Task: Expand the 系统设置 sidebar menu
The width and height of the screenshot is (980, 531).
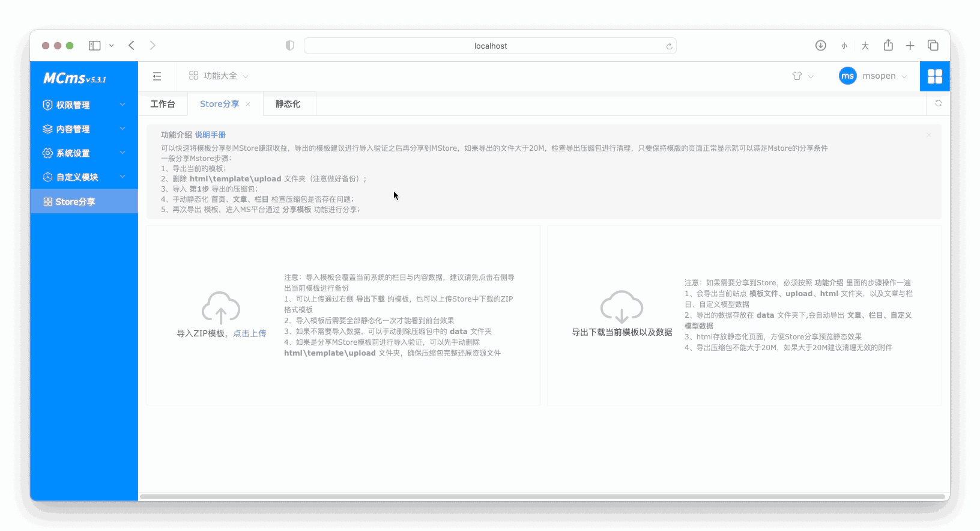Action: coord(84,153)
